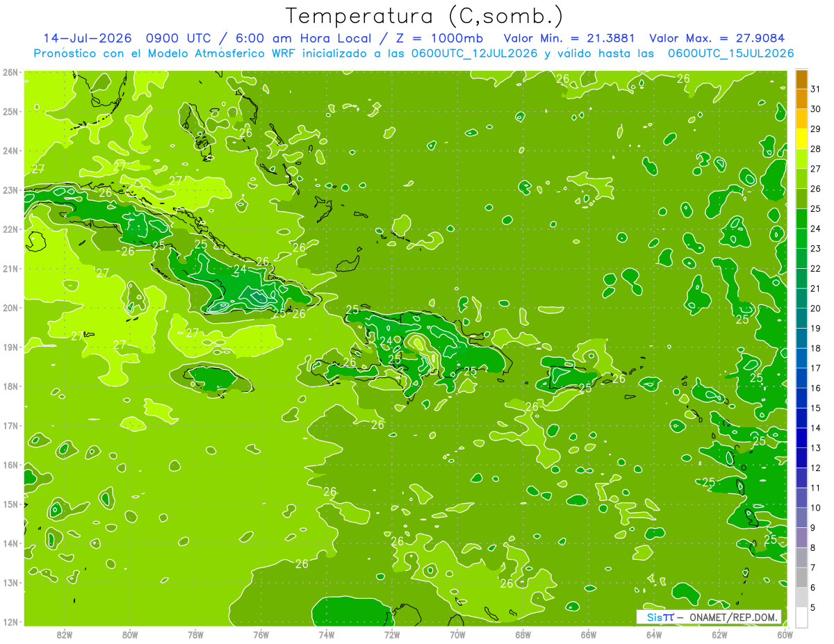Click legend value 16

coord(815,388)
